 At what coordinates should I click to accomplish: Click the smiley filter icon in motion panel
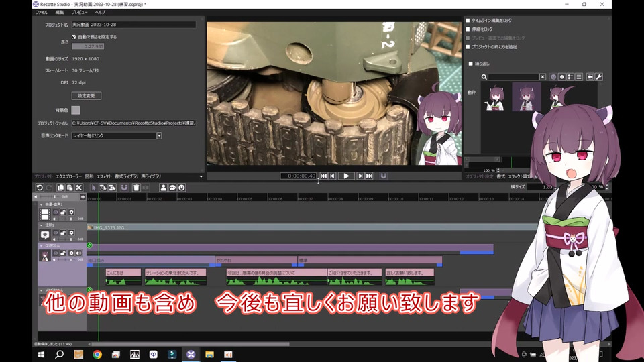[x=553, y=76]
